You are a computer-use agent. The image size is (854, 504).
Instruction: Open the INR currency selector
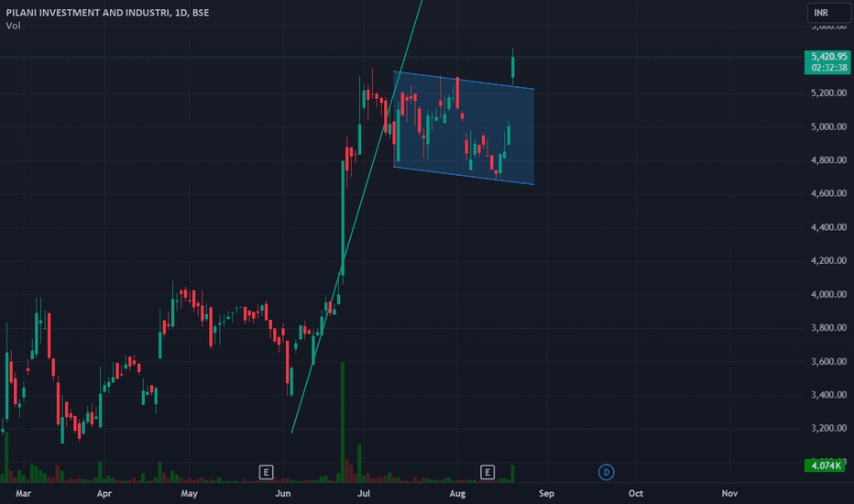point(828,13)
